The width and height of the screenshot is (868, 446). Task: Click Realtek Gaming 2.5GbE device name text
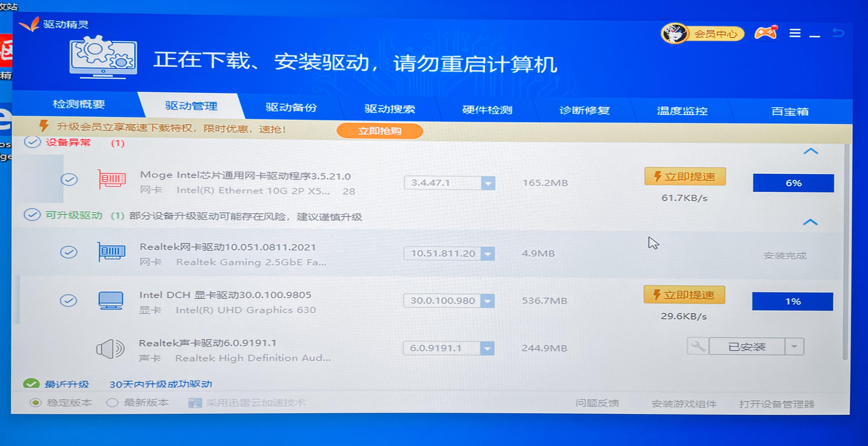point(251,262)
